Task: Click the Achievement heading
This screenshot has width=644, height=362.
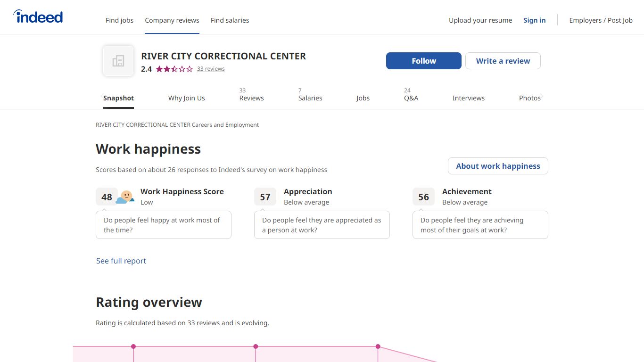Action: pos(467,191)
